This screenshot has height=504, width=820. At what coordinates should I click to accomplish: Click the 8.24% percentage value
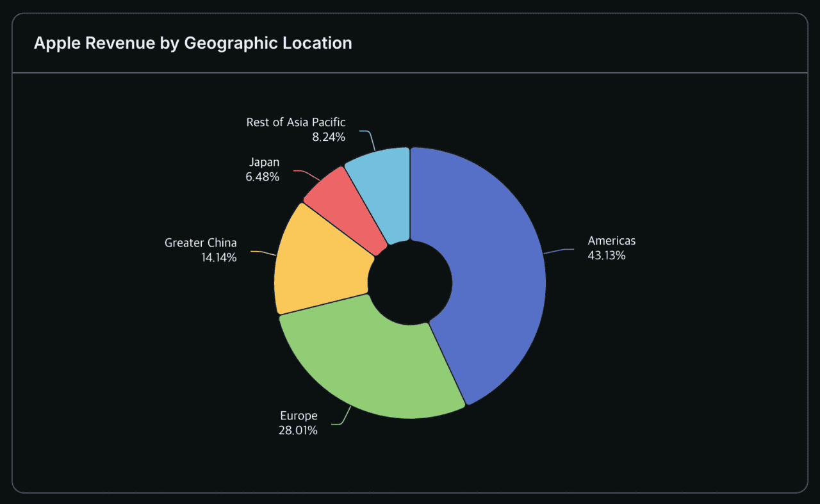tap(329, 136)
